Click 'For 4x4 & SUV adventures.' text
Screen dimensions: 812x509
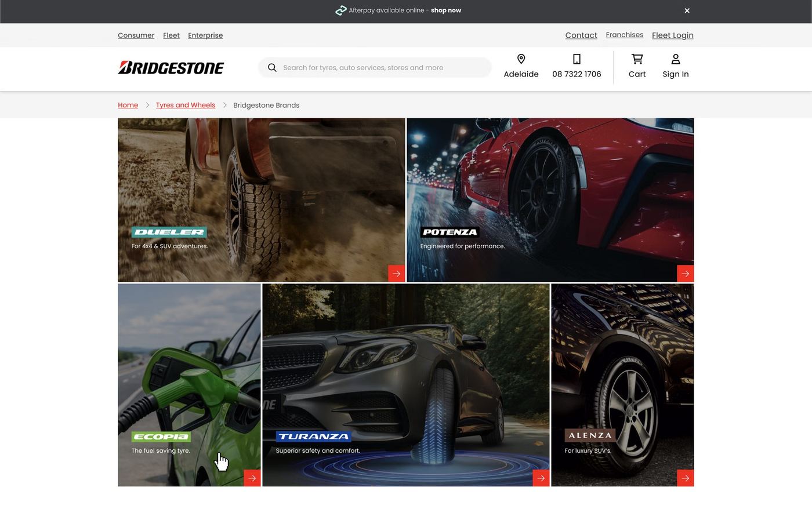pos(169,246)
